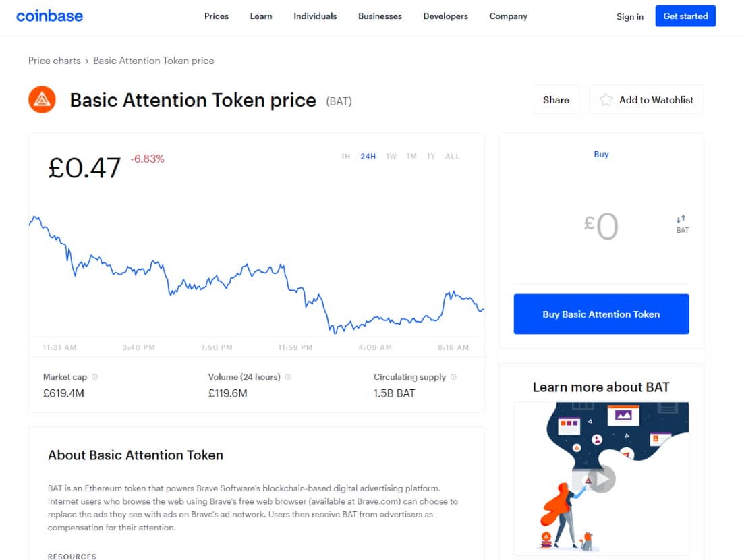Click the Circulating supply info icon

[x=453, y=376]
